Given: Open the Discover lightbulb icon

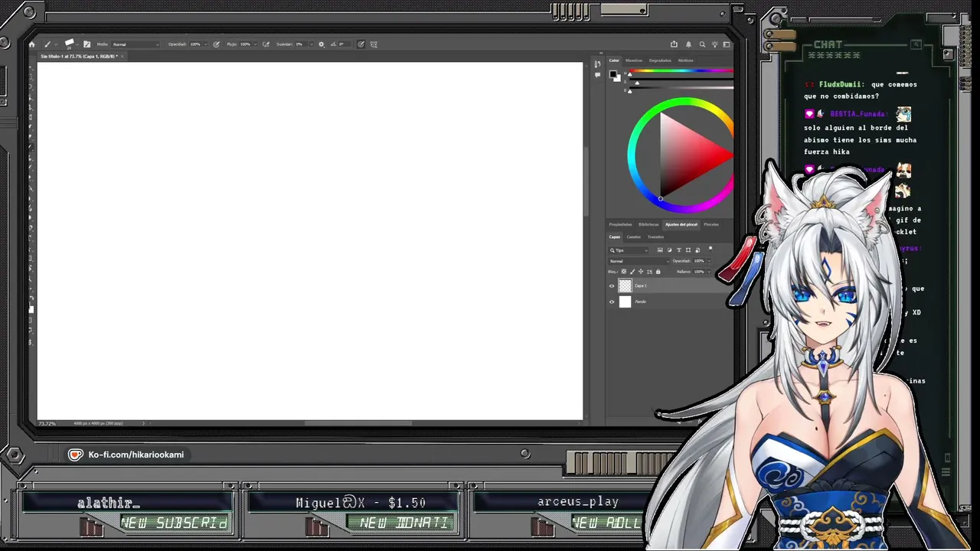Looking at the screenshot, I should coord(714,44).
